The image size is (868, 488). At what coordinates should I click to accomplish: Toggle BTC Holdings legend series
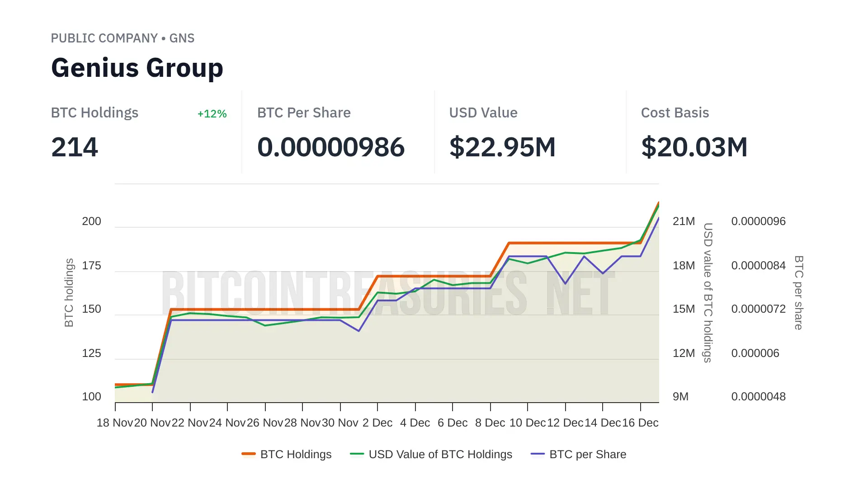click(296, 454)
